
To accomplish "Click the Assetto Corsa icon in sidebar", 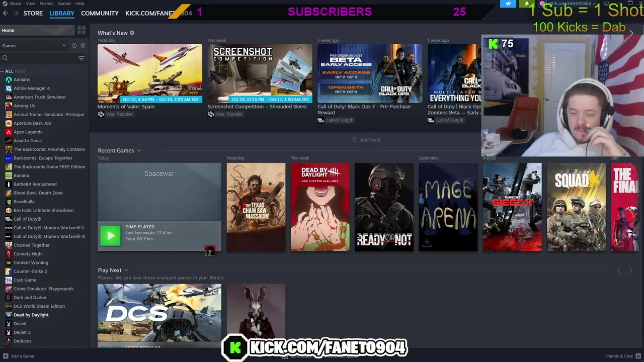I will tap(9, 141).
